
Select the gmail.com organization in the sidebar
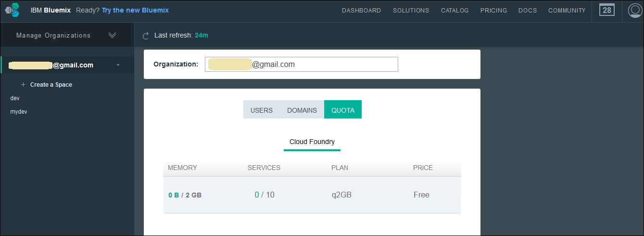coord(67,65)
